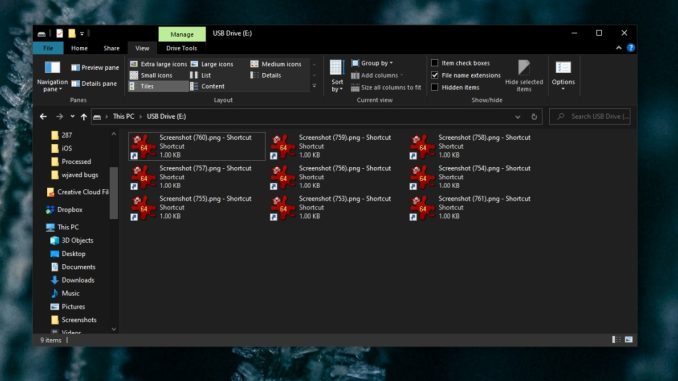Select the 287 folder in sidebar
This screenshot has height=381, width=678.
[61, 135]
